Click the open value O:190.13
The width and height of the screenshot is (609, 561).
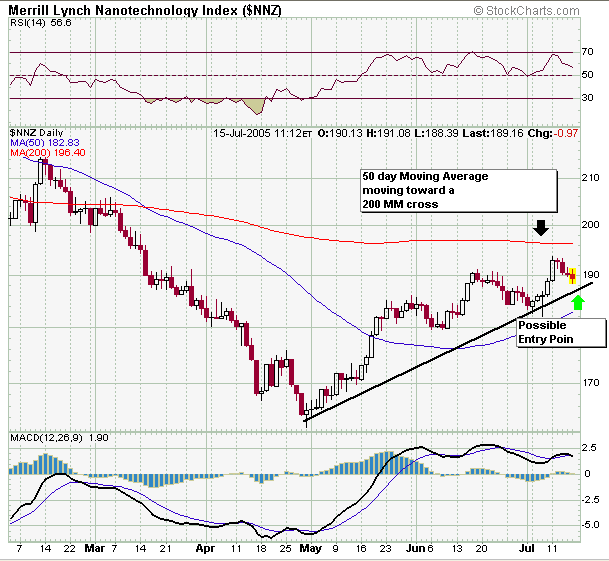pyautogui.click(x=340, y=133)
